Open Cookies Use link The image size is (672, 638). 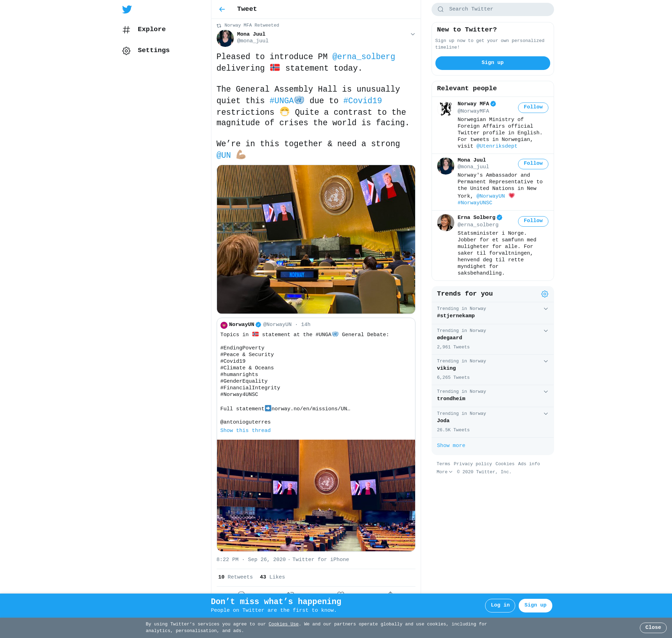(283, 624)
